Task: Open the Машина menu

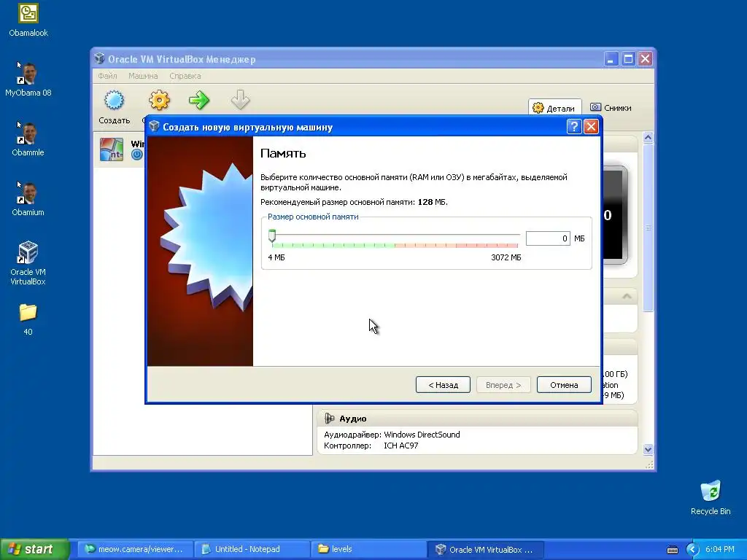Action: click(x=143, y=76)
